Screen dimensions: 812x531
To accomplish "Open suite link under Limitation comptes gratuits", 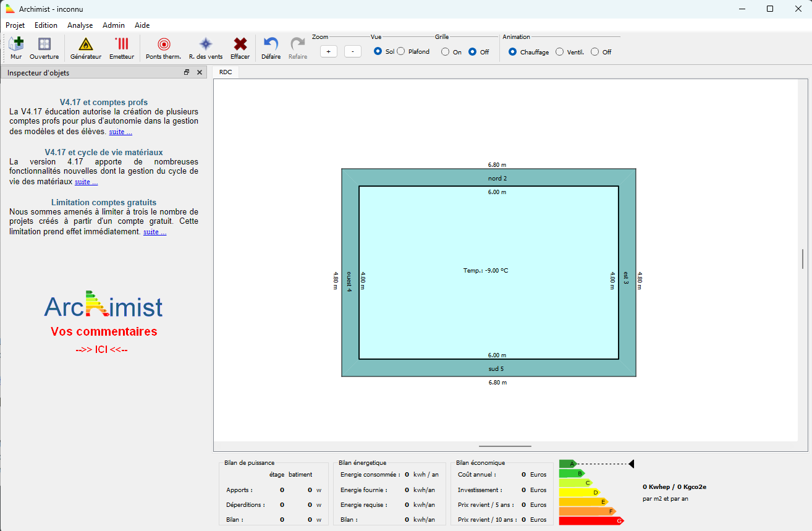I will (154, 232).
